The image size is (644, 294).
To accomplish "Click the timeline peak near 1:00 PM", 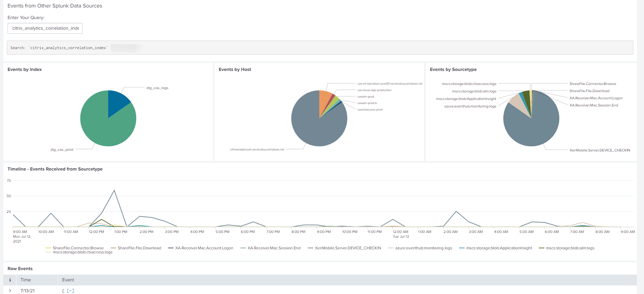I will (114, 190).
